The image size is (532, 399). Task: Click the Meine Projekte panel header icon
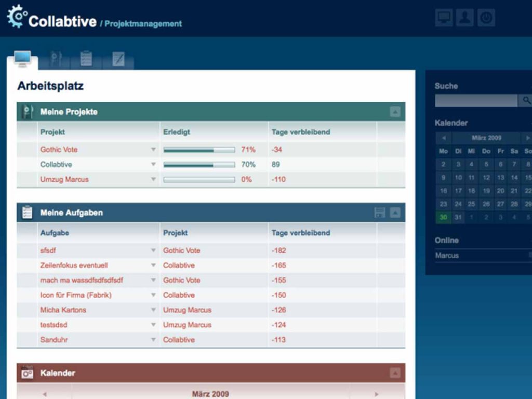(27, 110)
